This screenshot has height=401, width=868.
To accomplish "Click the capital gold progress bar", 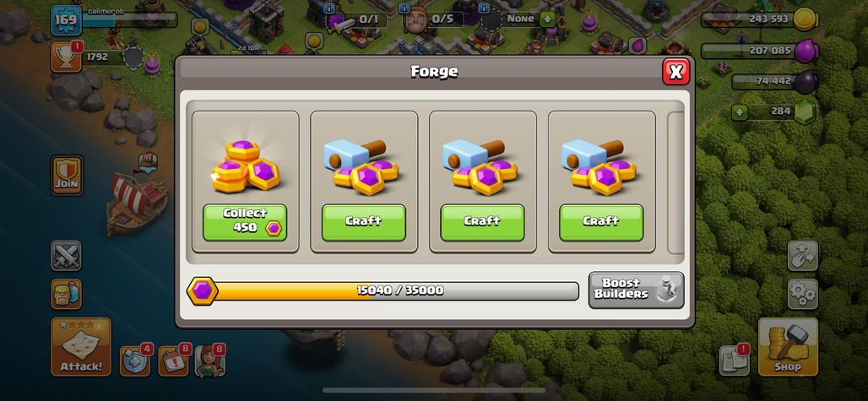I will [x=383, y=291].
